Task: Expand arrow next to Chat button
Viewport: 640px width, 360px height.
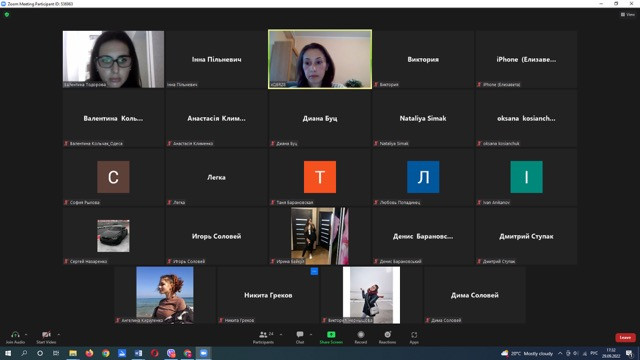Action: click(311, 335)
